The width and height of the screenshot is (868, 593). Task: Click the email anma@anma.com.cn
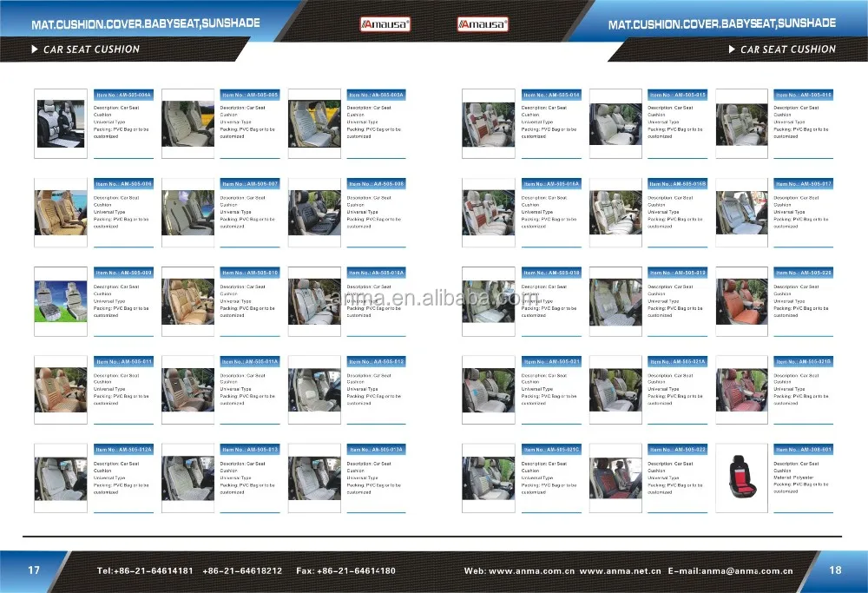[746, 570]
